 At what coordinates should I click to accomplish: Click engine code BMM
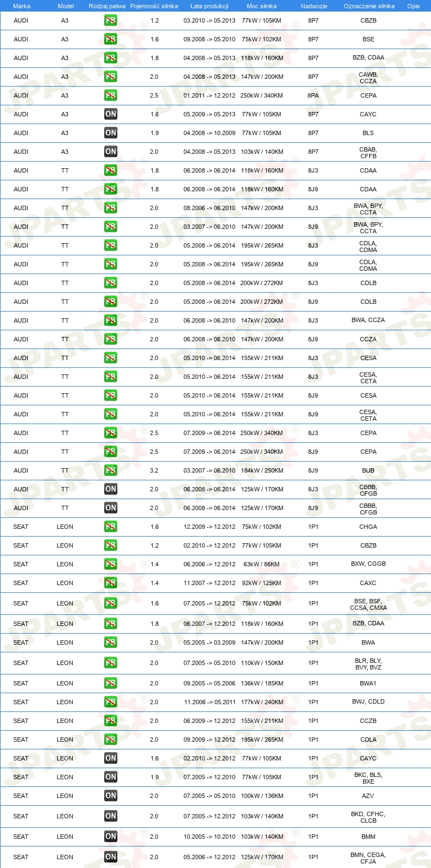point(368,837)
